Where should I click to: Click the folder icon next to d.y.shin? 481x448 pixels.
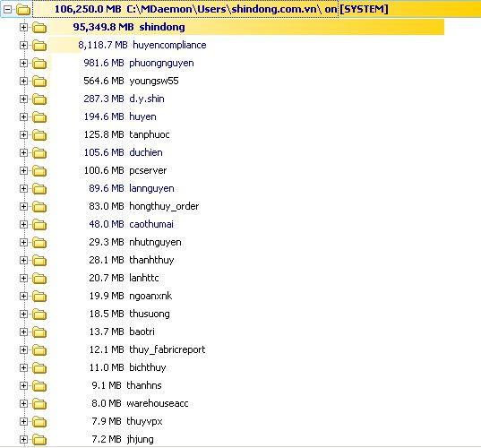coord(39,99)
